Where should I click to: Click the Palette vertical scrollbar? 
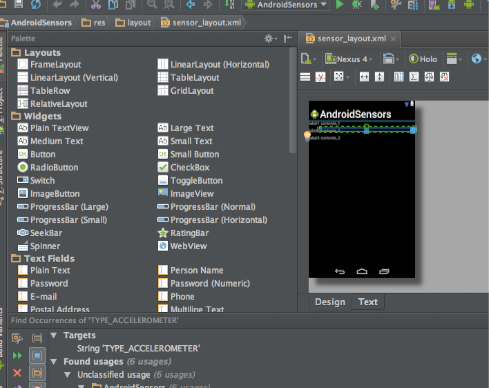tap(293, 100)
